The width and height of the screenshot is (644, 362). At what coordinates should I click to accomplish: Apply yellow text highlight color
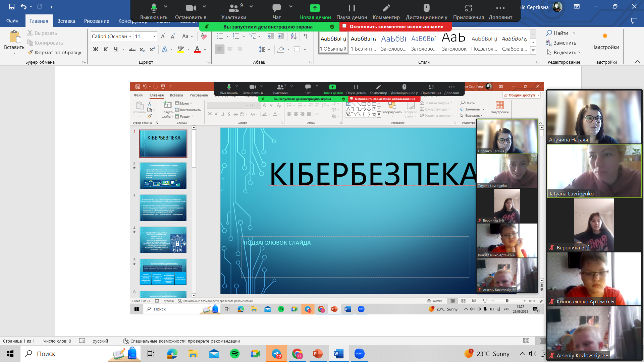pos(181,49)
